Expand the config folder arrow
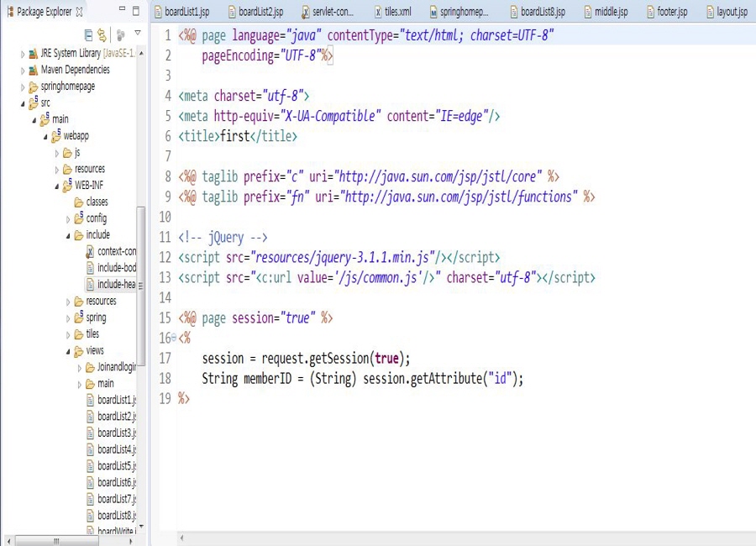 (68, 219)
